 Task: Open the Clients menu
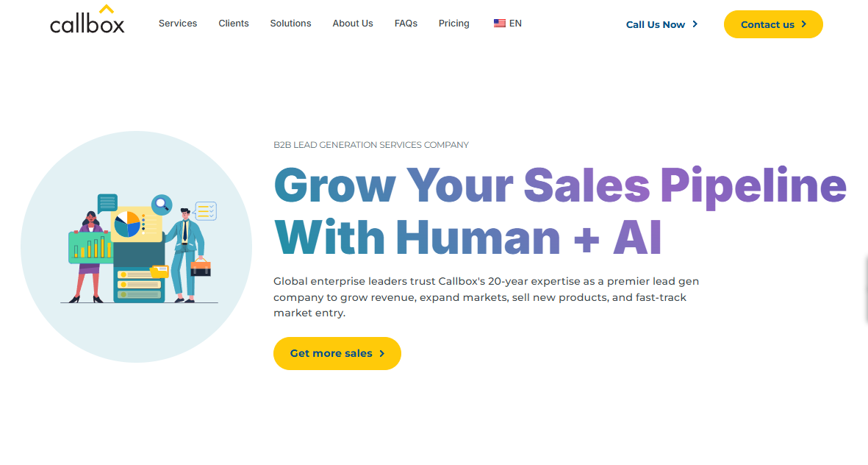point(234,24)
